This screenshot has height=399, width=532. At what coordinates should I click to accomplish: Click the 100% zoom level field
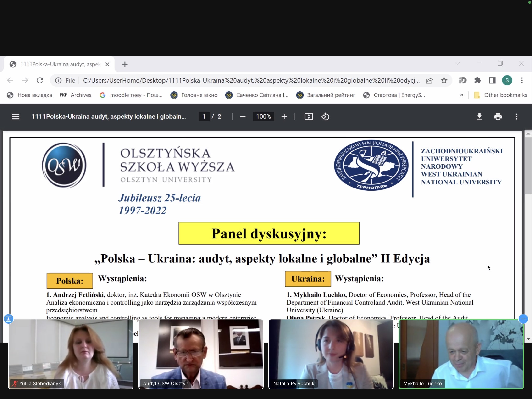coord(263,117)
